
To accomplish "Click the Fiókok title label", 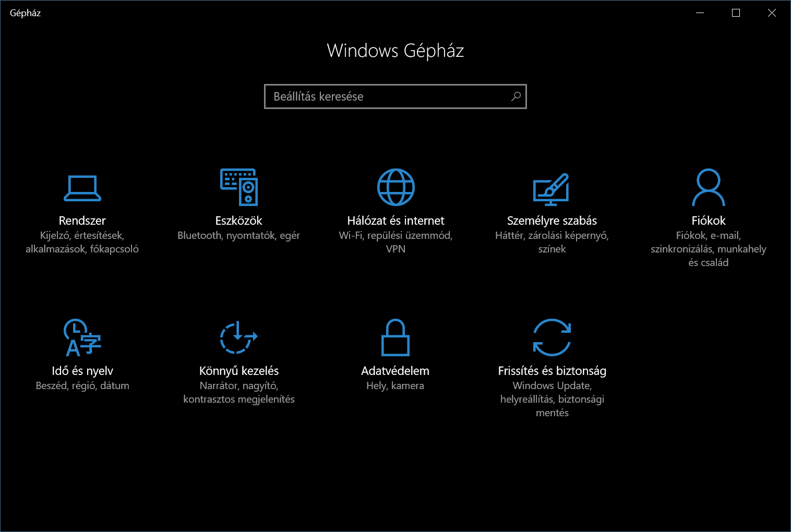I will [x=709, y=221].
